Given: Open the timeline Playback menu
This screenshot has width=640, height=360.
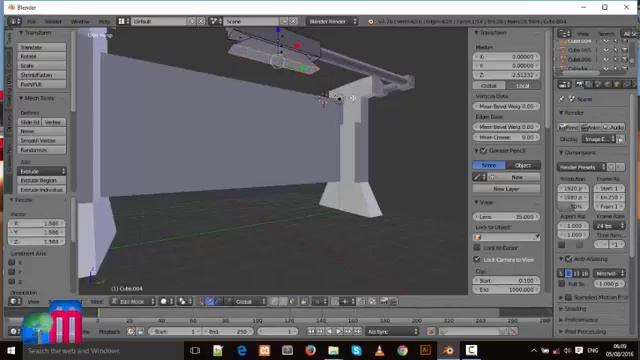Looking at the screenshot, I should click(x=109, y=332).
